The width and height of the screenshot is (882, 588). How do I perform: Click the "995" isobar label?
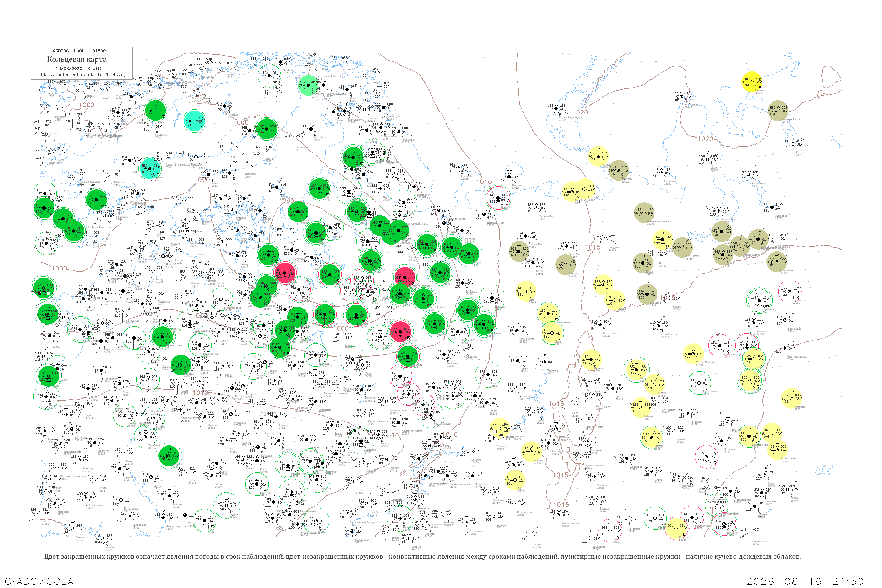(288, 201)
